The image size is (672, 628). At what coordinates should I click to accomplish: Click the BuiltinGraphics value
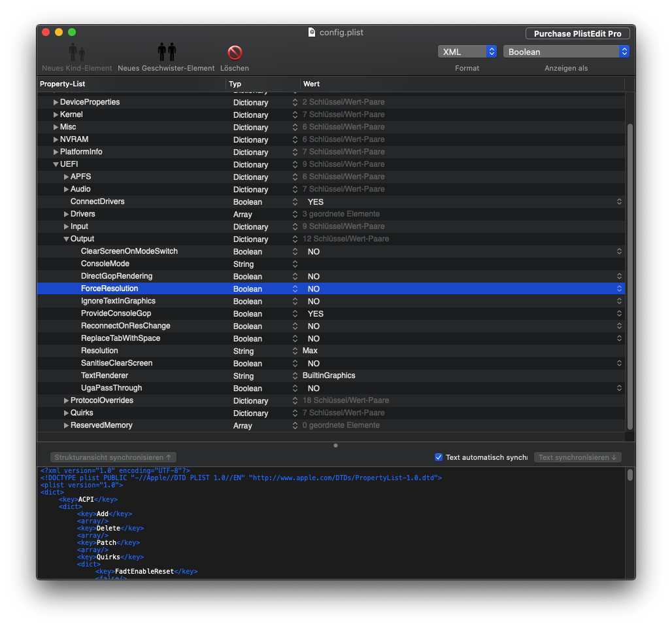(329, 375)
